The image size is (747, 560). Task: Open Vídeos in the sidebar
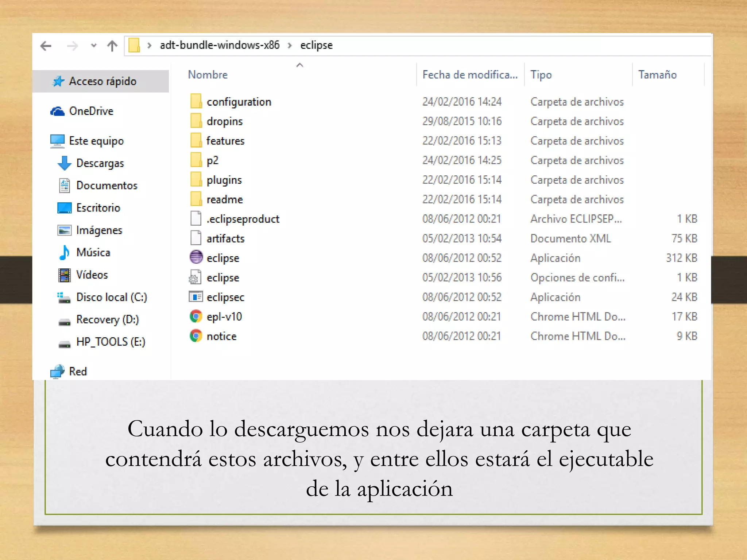[92, 275]
